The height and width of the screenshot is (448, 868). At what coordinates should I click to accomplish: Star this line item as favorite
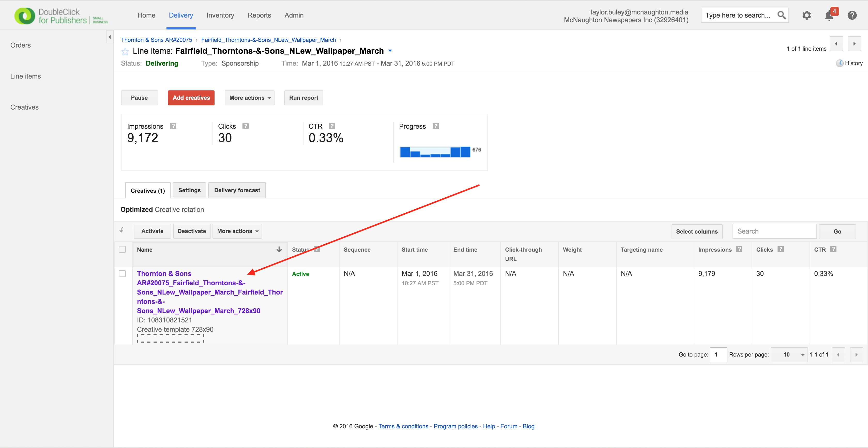pyautogui.click(x=125, y=51)
